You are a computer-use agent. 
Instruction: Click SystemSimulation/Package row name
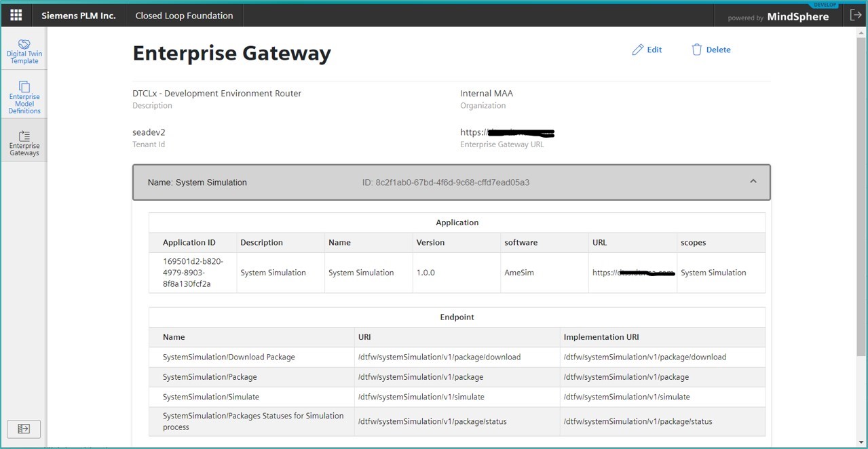(210, 377)
